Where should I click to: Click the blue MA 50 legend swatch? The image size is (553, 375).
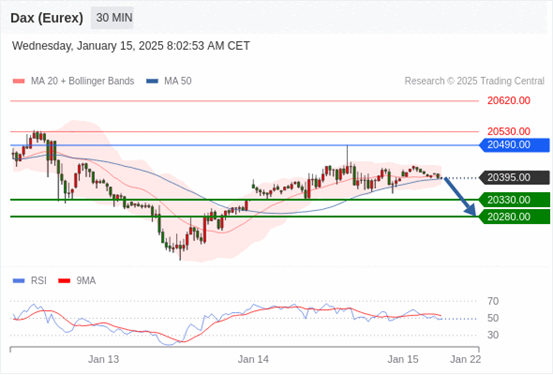click(x=152, y=81)
